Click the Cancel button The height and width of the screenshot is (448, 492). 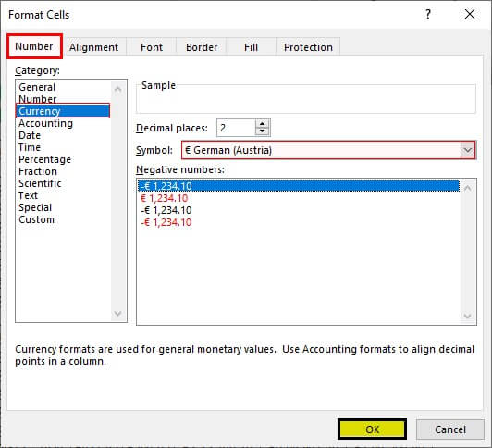[450, 429]
